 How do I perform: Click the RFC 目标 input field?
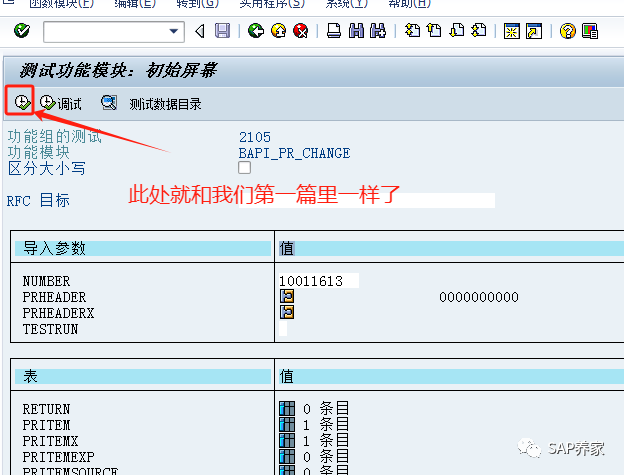[x=367, y=201]
